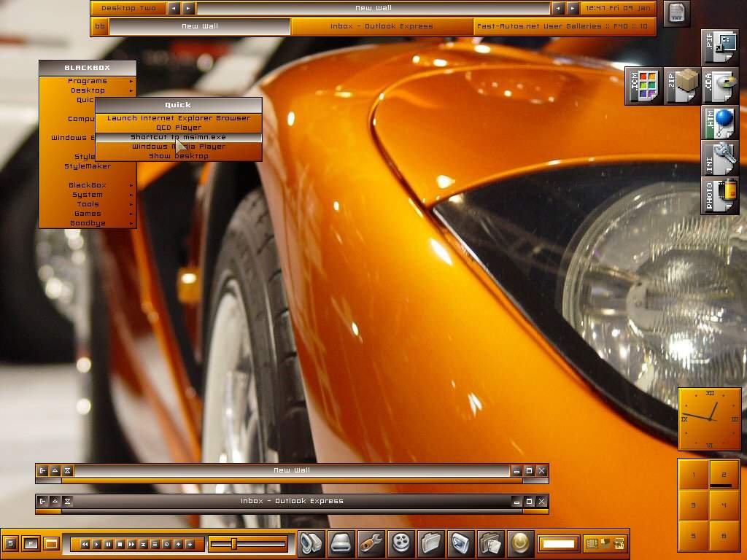Open the .ICM color profile icon
Viewport: 747px width, 560px height.
643,86
